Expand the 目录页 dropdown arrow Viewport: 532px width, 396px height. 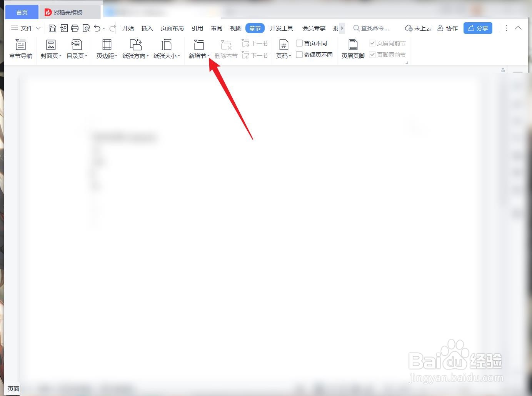pyautogui.click(x=86, y=56)
